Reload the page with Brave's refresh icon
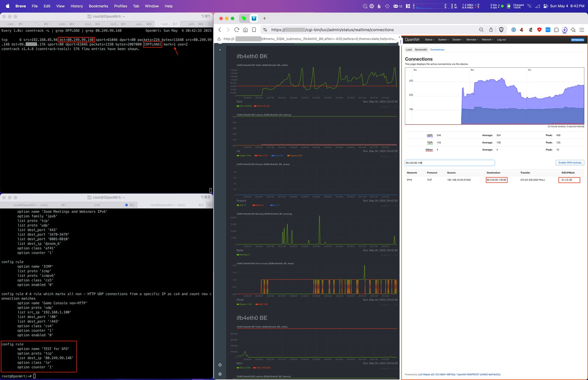This screenshot has width=588, height=380. (x=236, y=30)
